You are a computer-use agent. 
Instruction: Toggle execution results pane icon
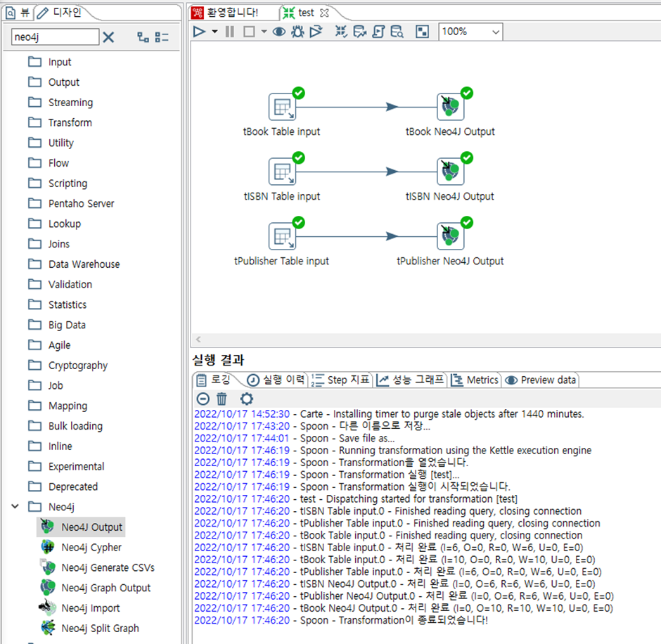tap(422, 32)
